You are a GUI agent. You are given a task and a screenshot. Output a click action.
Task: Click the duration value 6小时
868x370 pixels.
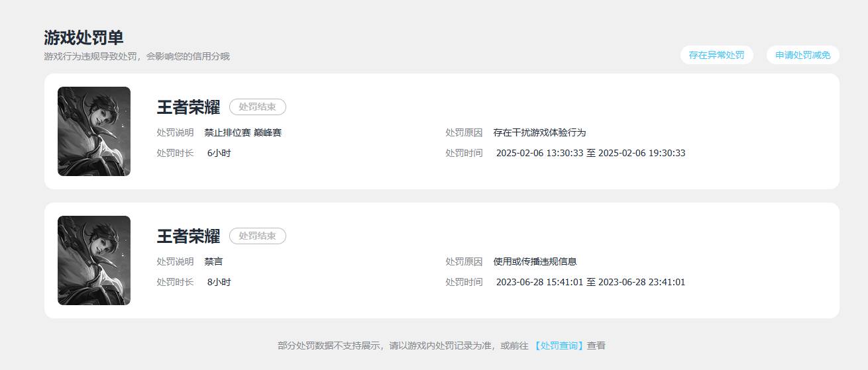[x=219, y=153]
